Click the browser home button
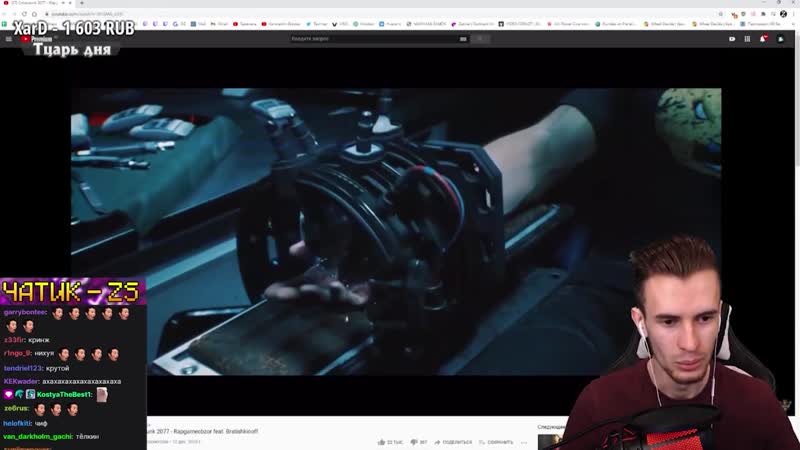Screen dimensions: 800x450 pyautogui.click(x=34, y=14)
